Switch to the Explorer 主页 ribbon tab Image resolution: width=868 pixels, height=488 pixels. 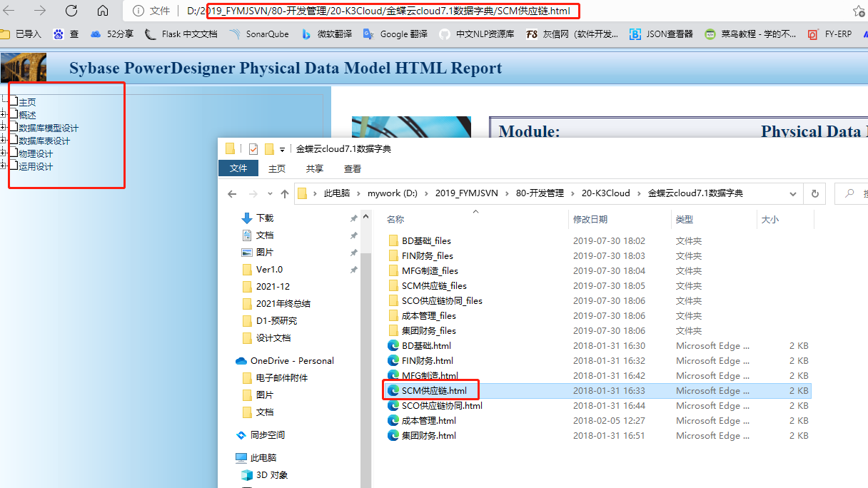(x=277, y=168)
